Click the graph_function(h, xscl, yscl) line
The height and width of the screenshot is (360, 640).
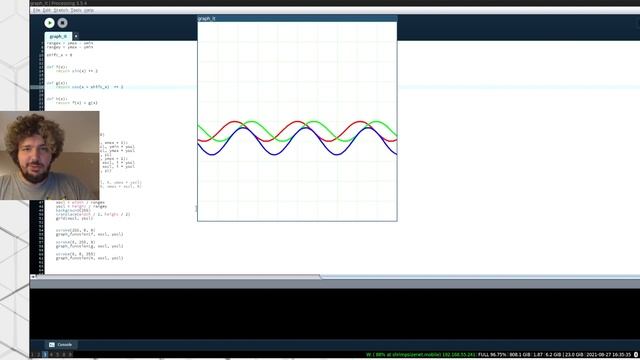pyautogui.click(x=89, y=258)
